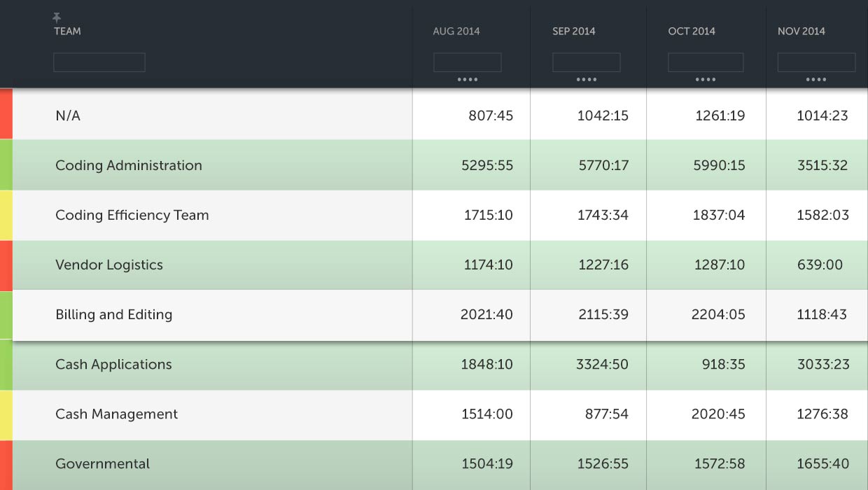Viewport: 868px width, 490px height.
Task: Select the Billing and Editing team row
Action: (113, 315)
